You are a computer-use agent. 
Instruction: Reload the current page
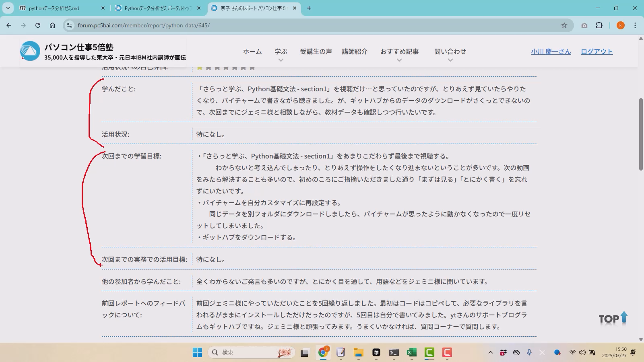[38, 25]
